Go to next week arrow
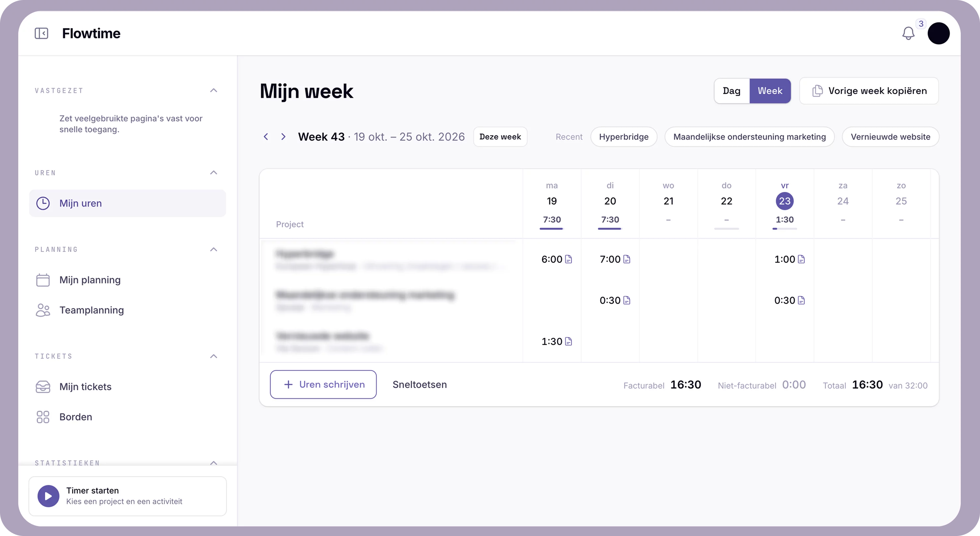This screenshot has width=980, height=536. click(x=283, y=137)
